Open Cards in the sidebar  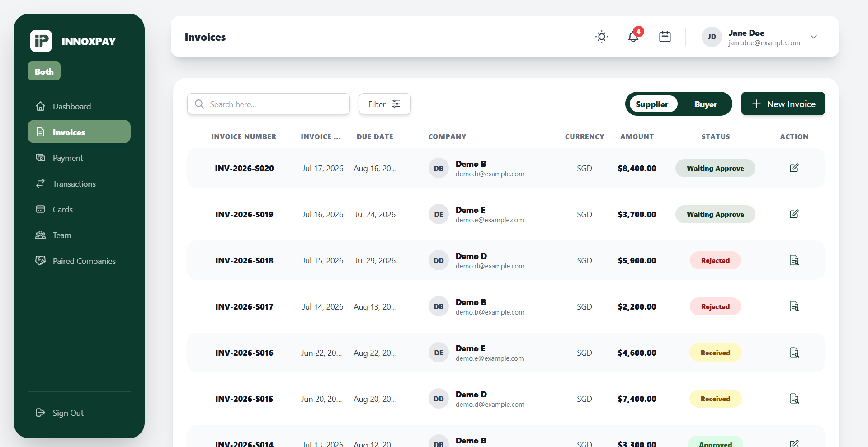tap(79, 209)
